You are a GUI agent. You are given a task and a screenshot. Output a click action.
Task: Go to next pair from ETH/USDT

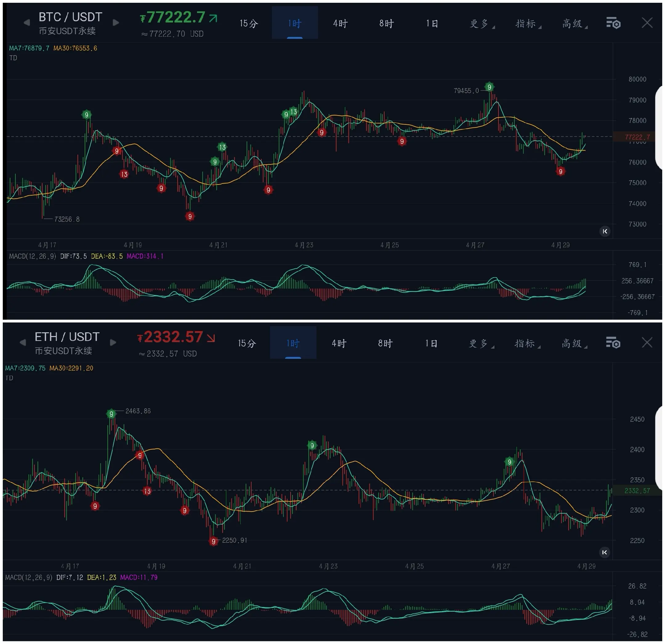pos(113,342)
